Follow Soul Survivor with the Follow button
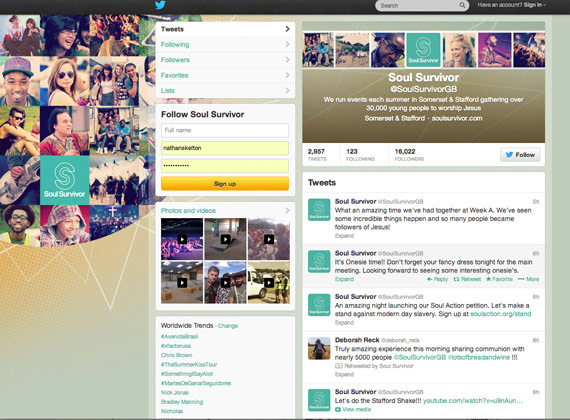The width and height of the screenshot is (570, 420). pyautogui.click(x=520, y=155)
